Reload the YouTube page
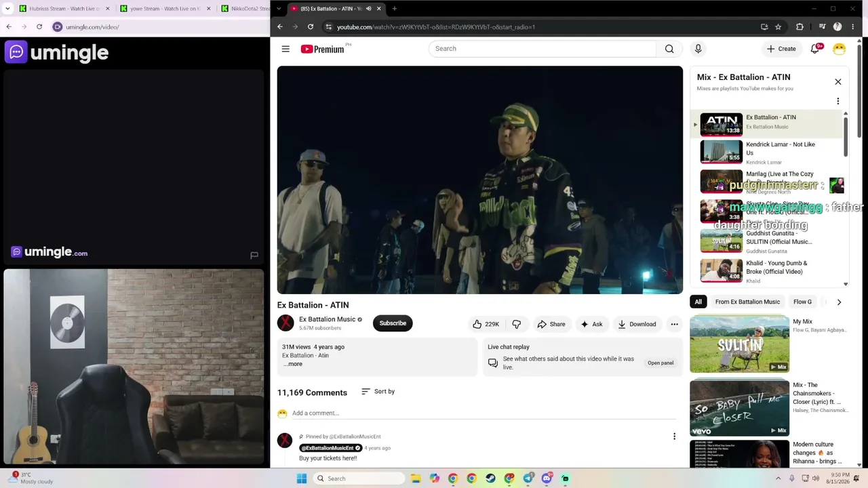 pyautogui.click(x=311, y=27)
